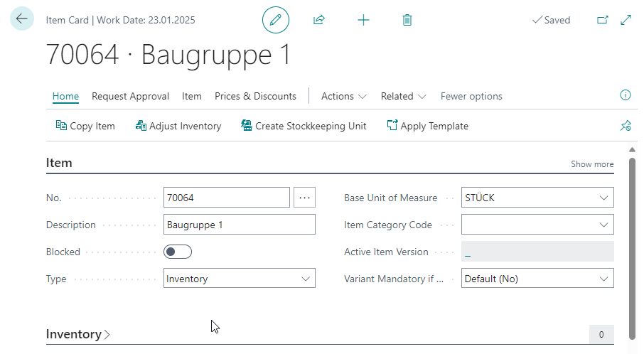The image size is (644, 354).
Task: Expand page with diagonal arrows icon
Action: pos(626,20)
